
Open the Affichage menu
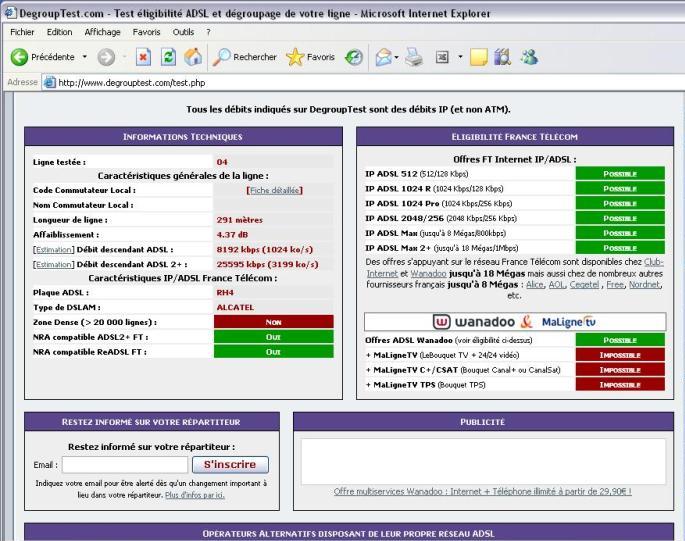[102, 32]
